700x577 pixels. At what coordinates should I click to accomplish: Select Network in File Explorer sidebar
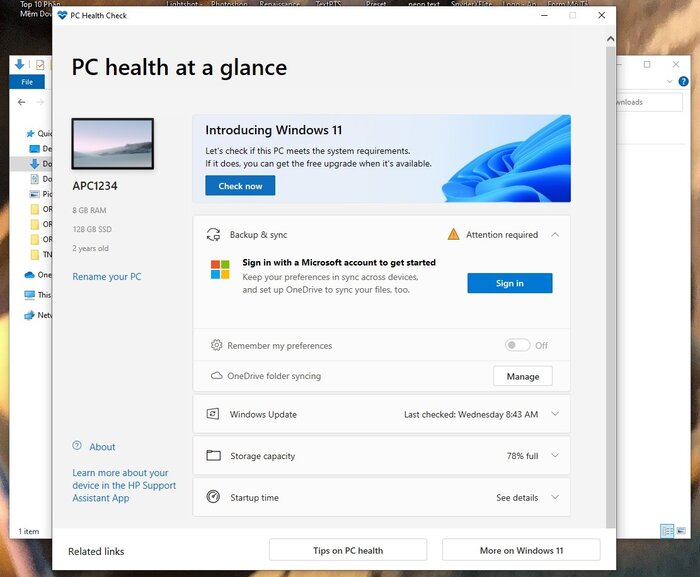(38, 315)
